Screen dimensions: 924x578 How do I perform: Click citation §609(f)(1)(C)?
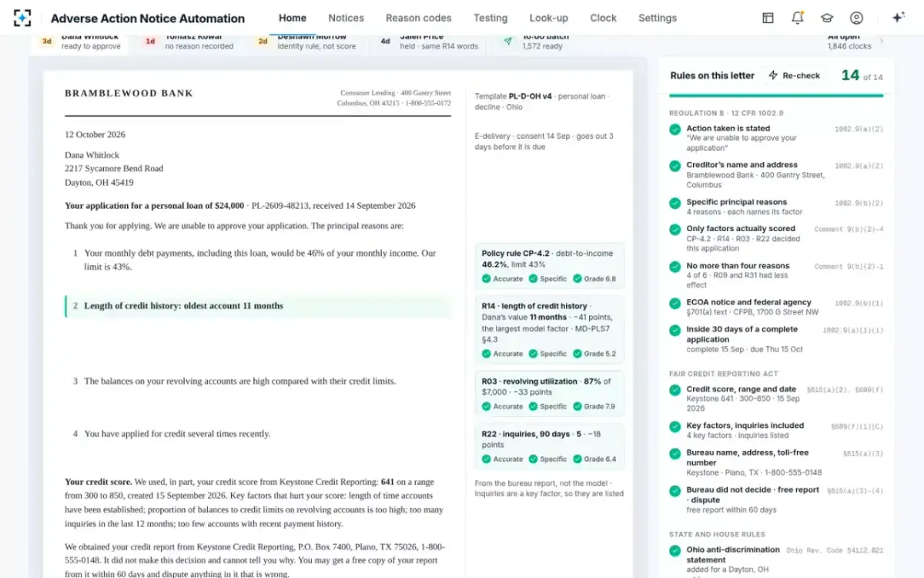(856, 425)
